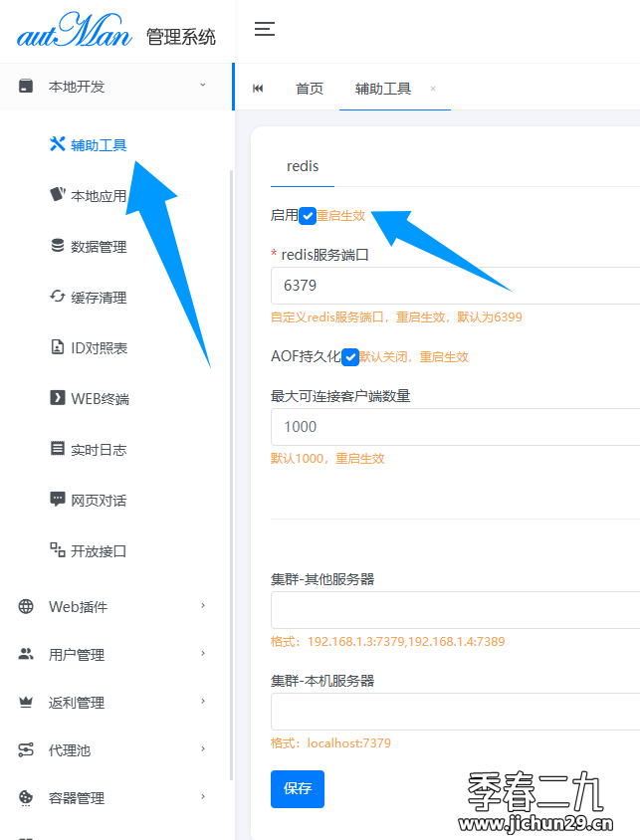The width and height of the screenshot is (640, 840).
Task: Collapse the 本地开发 menu chevron
Action: point(203,86)
